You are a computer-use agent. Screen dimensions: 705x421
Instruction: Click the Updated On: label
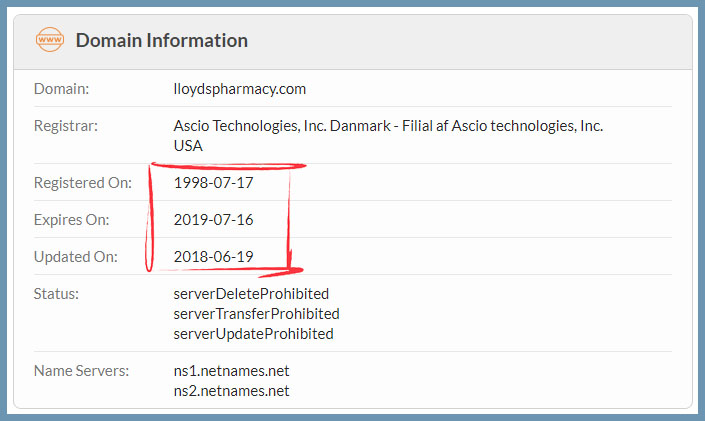click(x=76, y=256)
